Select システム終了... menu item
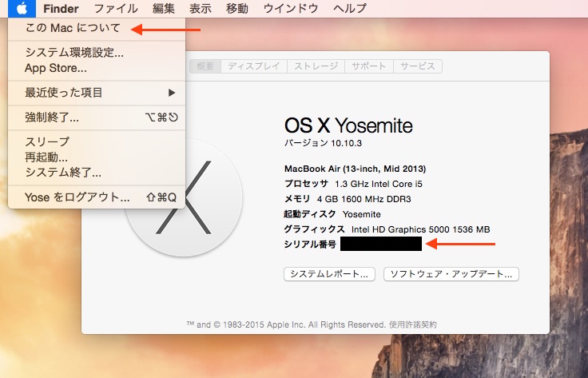The width and height of the screenshot is (588, 378). 97,173
